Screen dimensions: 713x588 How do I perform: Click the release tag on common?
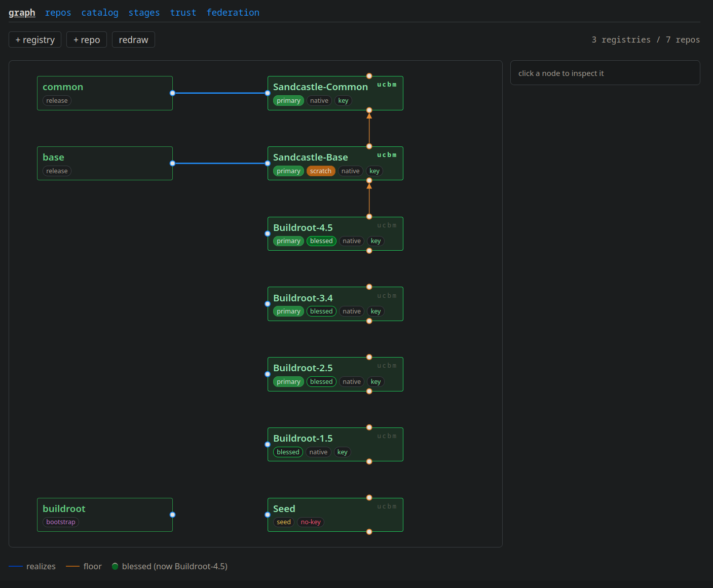pos(57,101)
